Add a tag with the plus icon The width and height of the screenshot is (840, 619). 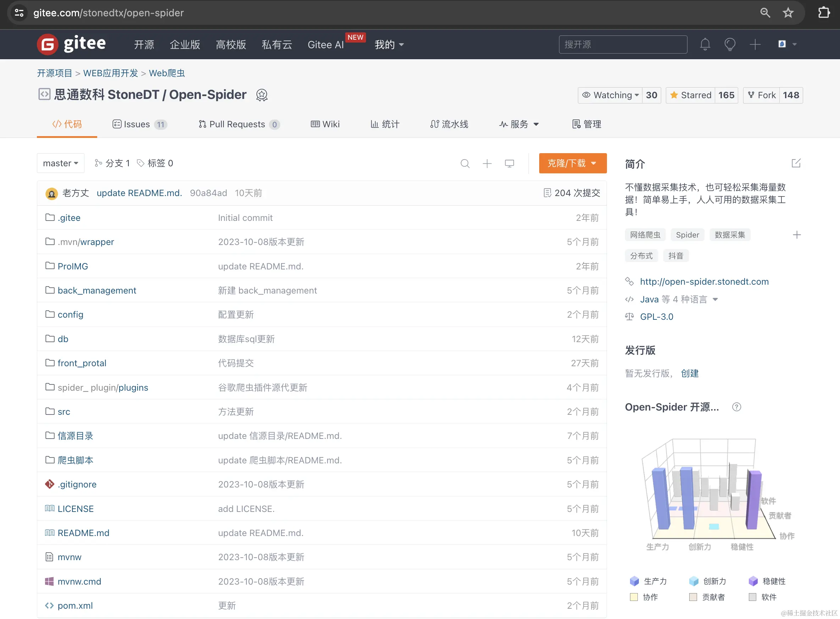(796, 235)
